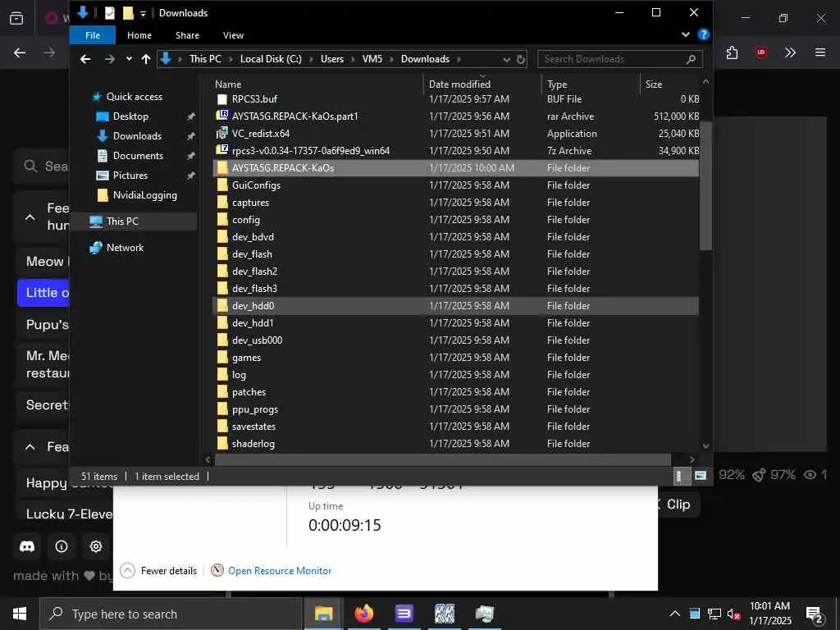840x630 pixels.
Task: Click Fewer details in Task Manager
Action: [x=159, y=571]
